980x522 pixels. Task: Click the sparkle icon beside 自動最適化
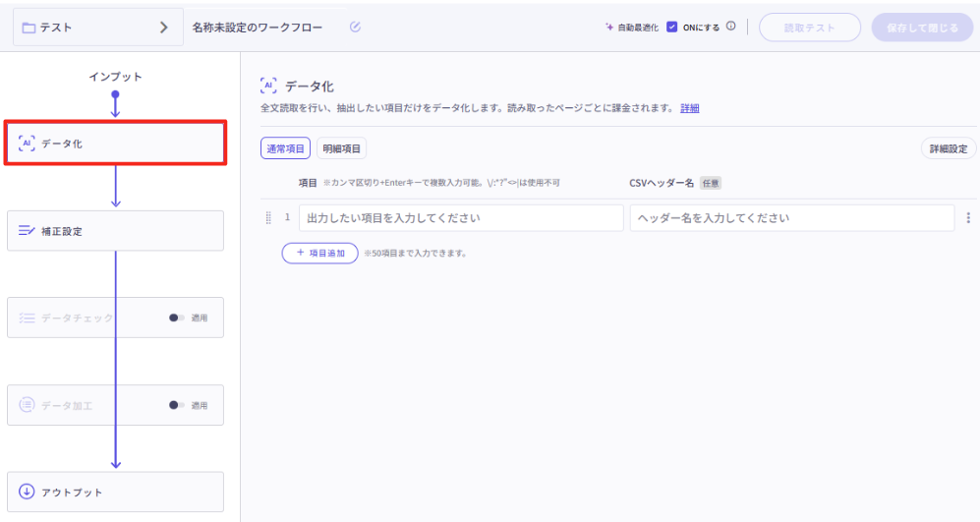[x=609, y=27]
